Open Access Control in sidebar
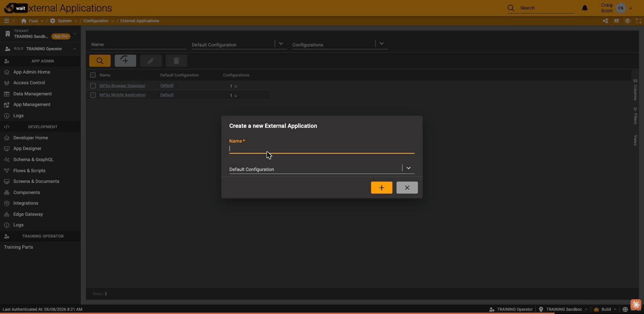 click(x=29, y=83)
